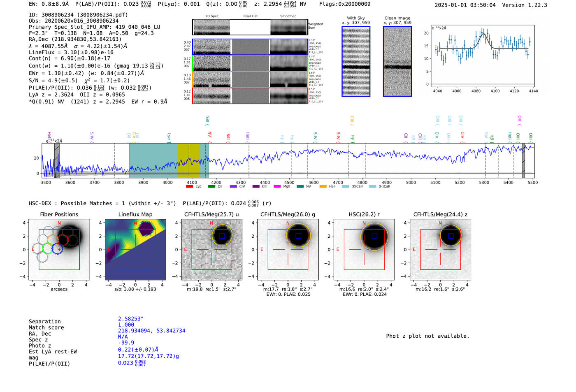The width and height of the screenshot is (576, 392).
Task: Select the green-bordered fiber spectrum row
Action: pyautogui.click(x=250, y=63)
